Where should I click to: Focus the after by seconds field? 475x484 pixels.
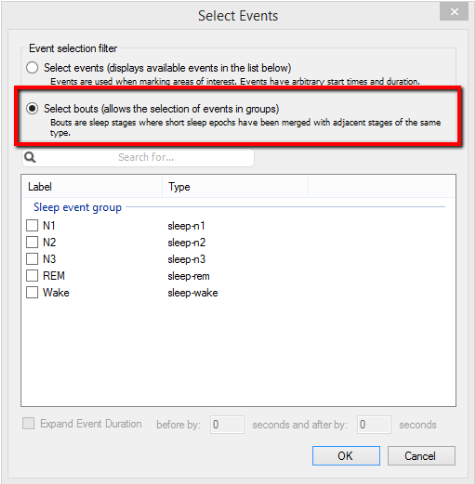coord(374,424)
